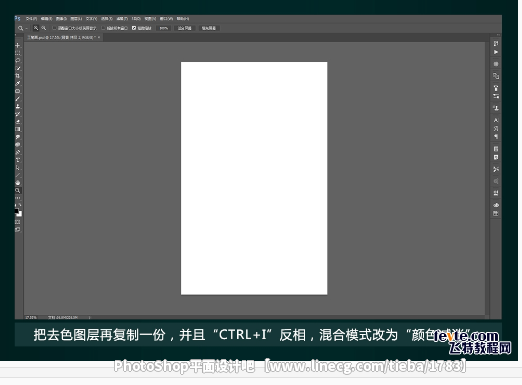Select the Hand tool
The image size is (522, 385).
tap(18, 183)
